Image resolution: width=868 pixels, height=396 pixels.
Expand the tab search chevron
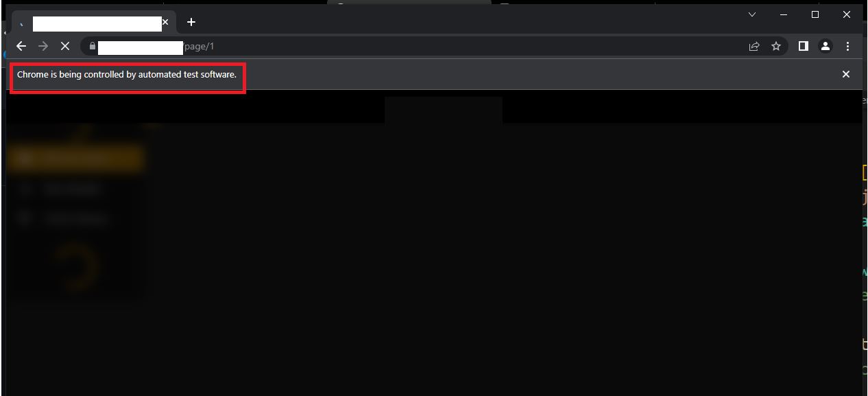(752, 14)
